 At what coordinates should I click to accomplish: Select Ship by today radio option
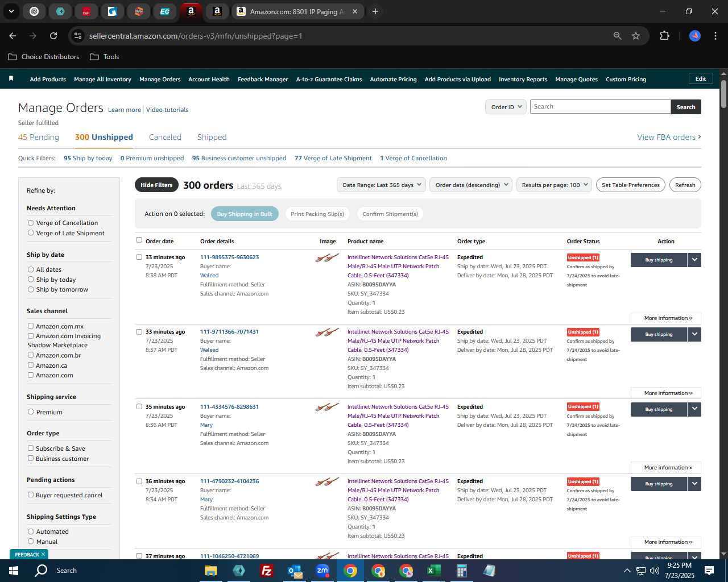31,280
